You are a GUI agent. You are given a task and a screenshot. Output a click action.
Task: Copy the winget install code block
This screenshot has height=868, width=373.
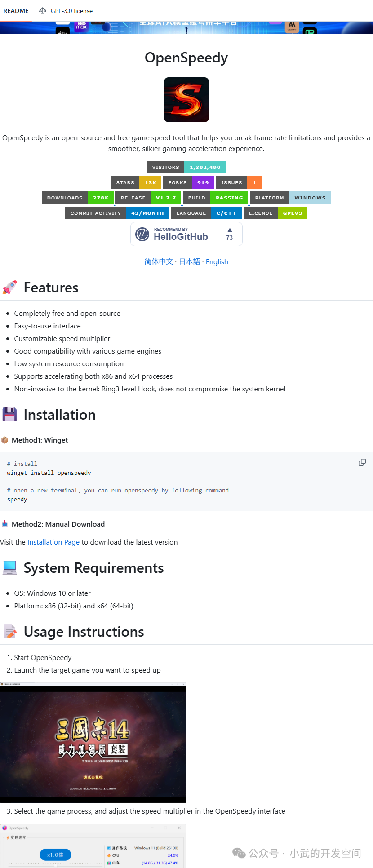tap(362, 462)
